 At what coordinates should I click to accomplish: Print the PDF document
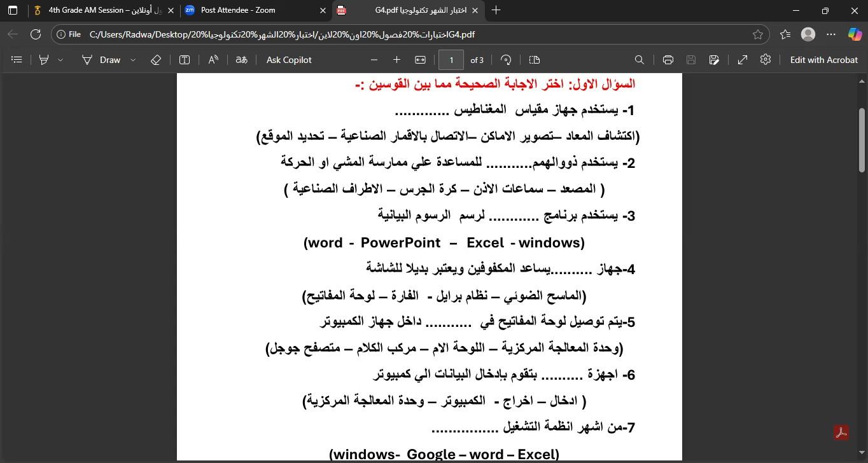668,60
